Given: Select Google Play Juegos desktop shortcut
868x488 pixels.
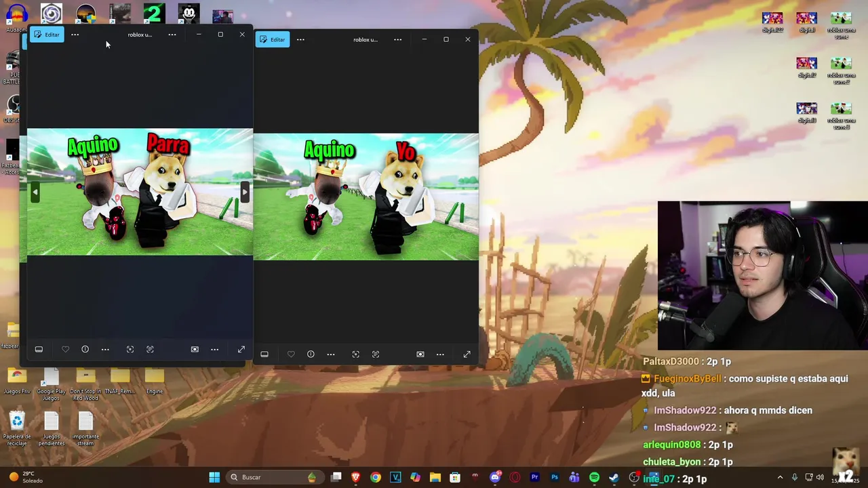Looking at the screenshot, I should tap(52, 384).
